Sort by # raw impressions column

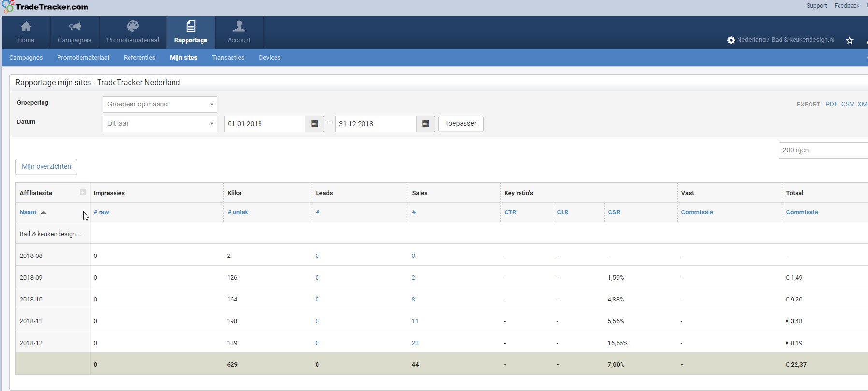point(101,212)
